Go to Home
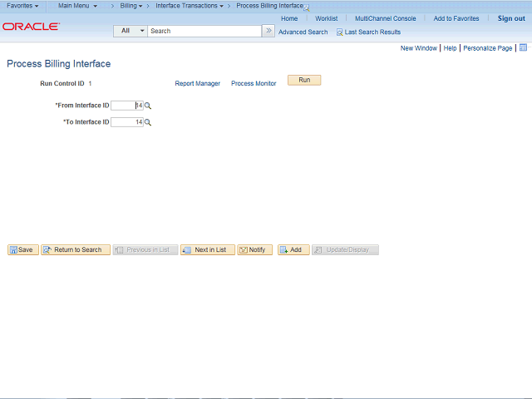 tap(289, 18)
